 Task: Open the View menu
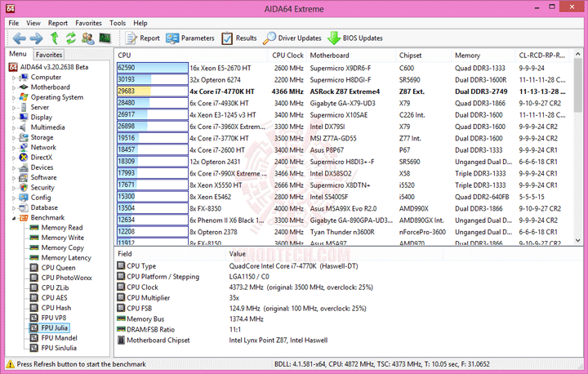pos(33,23)
